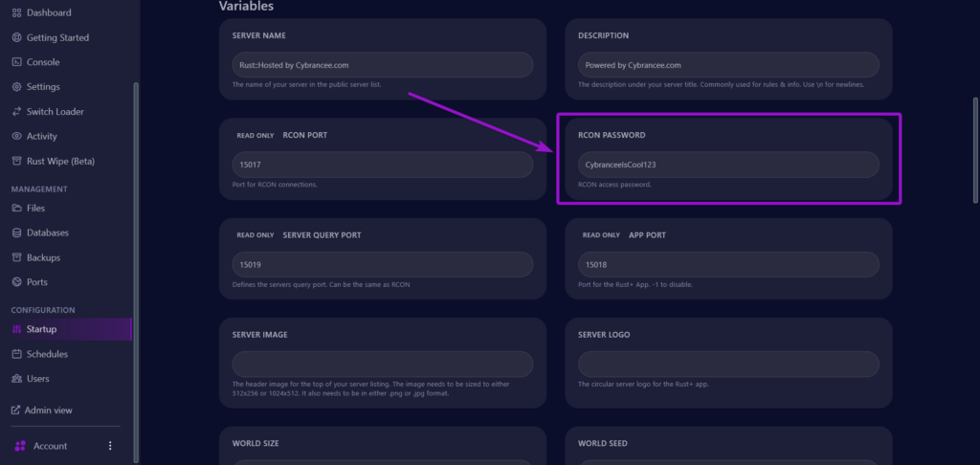Image resolution: width=980 pixels, height=465 pixels.
Task: Click into the RCON Password field
Action: [x=728, y=165]
